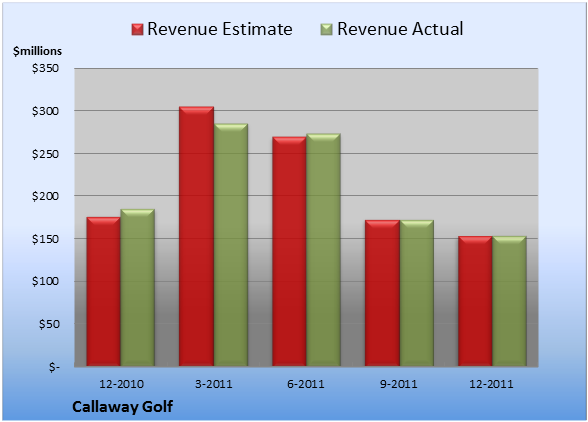Select the red estimate bar for 12-2011

coord(475,301)
